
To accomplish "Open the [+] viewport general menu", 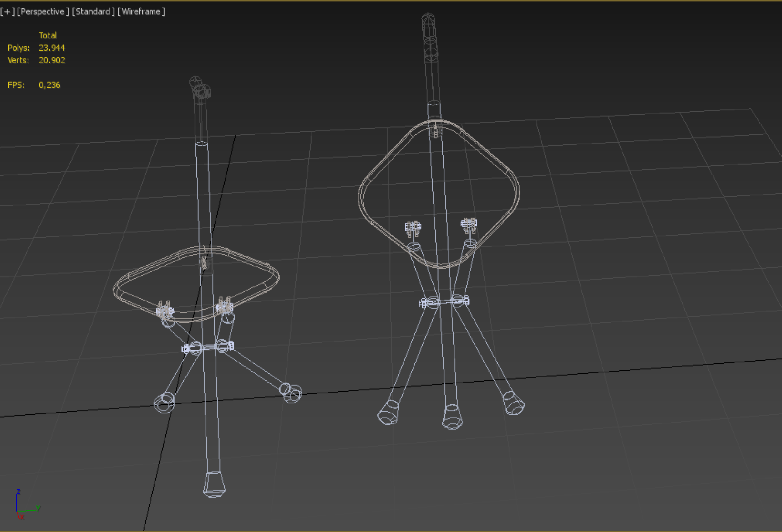I will click(x=7, y=12).
